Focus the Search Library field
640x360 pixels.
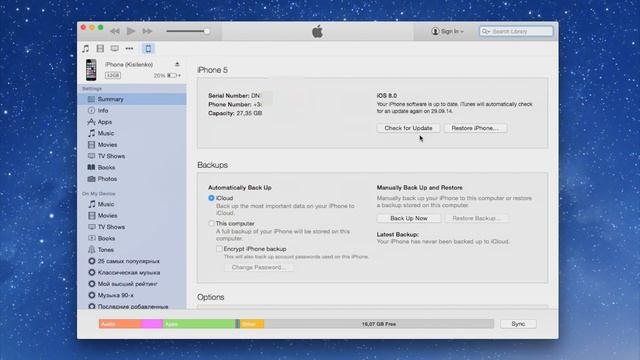click(516, 31)
